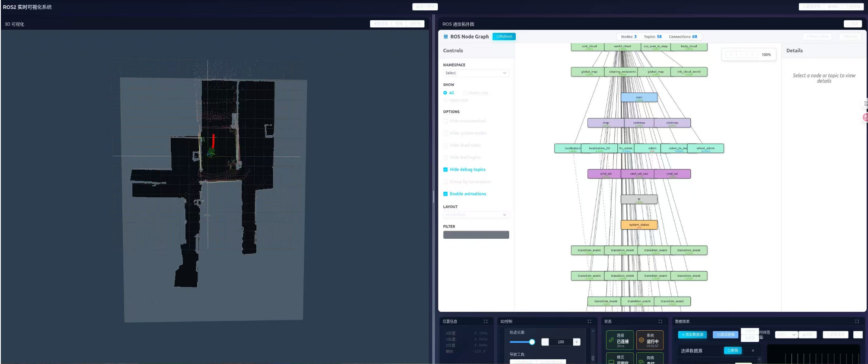The width and height of the screenshot is (868, 364).
Task: Click the 连接 已连接 link status icon
Action: [611, 340]
